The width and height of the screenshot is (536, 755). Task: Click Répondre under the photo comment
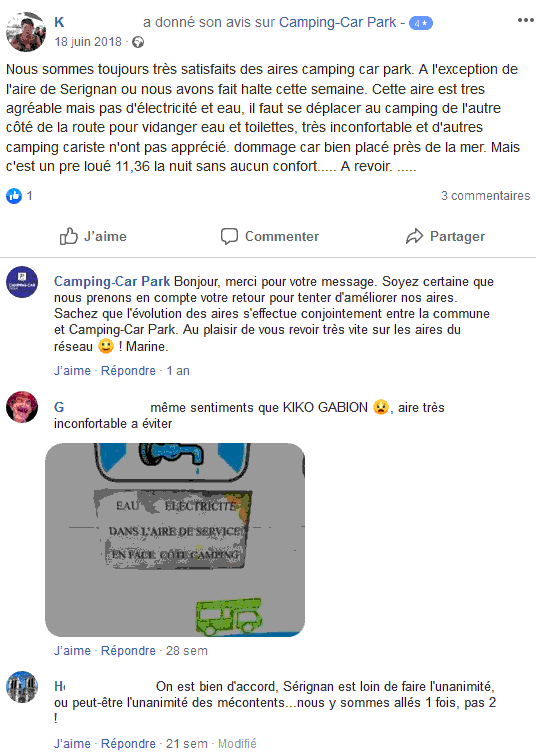(128, 651)
